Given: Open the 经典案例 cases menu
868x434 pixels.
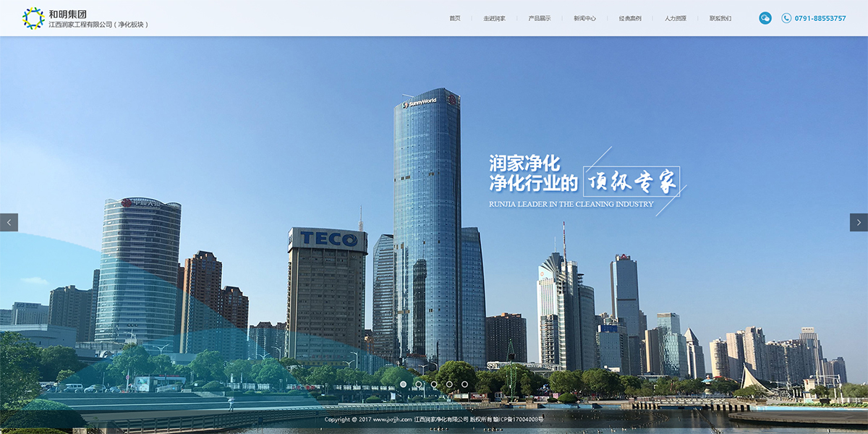Looking at the screenshot, I should tap(629, 19).
